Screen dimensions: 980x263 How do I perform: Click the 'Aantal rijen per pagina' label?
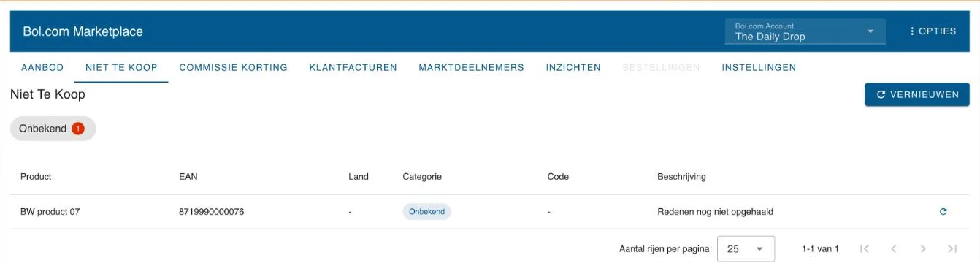tap(665, 249)
